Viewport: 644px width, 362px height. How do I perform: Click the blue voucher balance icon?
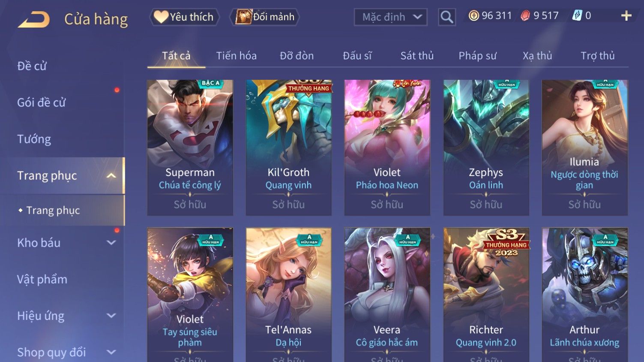(x=577, y=16)
